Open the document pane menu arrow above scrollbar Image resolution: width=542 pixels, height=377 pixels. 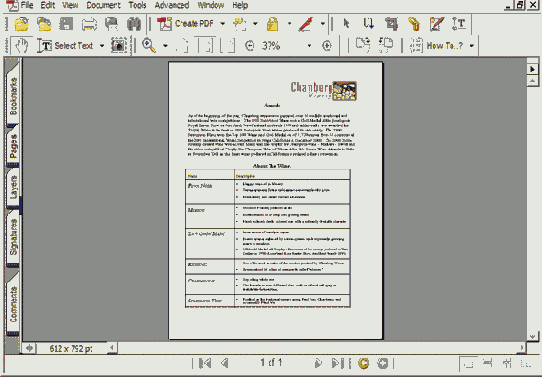click(532, 69)
